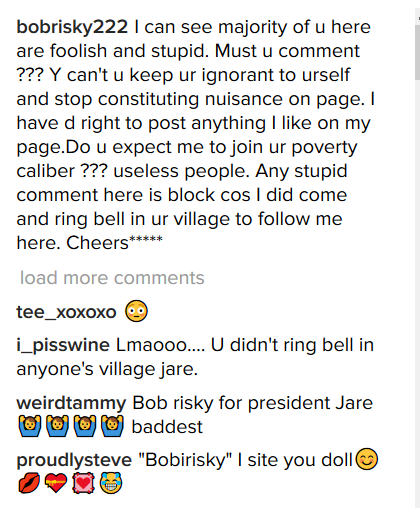
Task: Click the red lips kiss emoji
Action: coord(29,483)
